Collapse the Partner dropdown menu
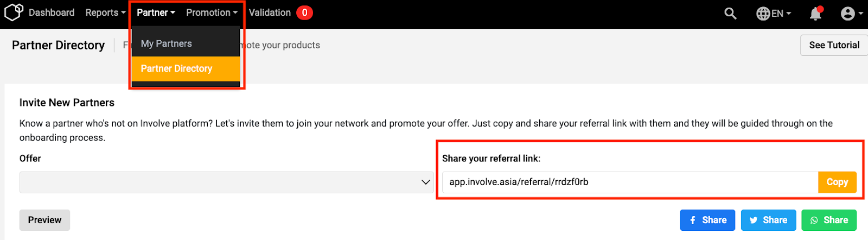Screen dimensions: 868x240 point(156,12)
